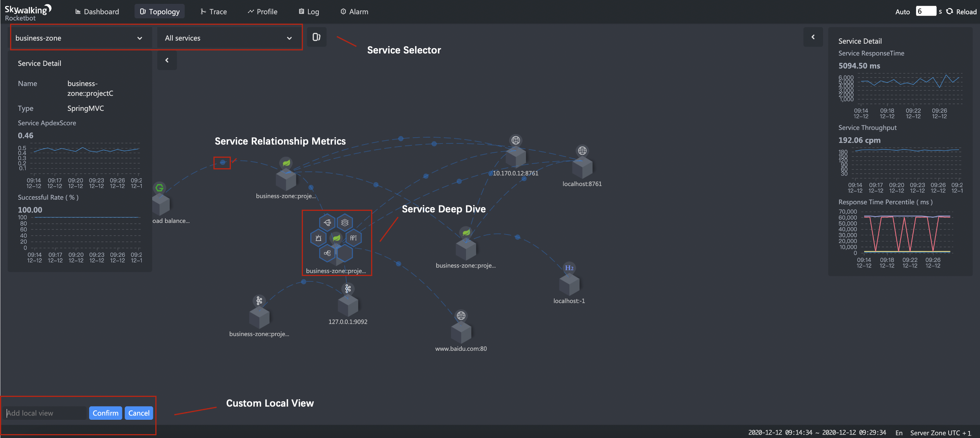This screenshot has height=438, width=980.
Task: Expand the All services dropdown
Action: pyautogui.click(x=229, y=38)
